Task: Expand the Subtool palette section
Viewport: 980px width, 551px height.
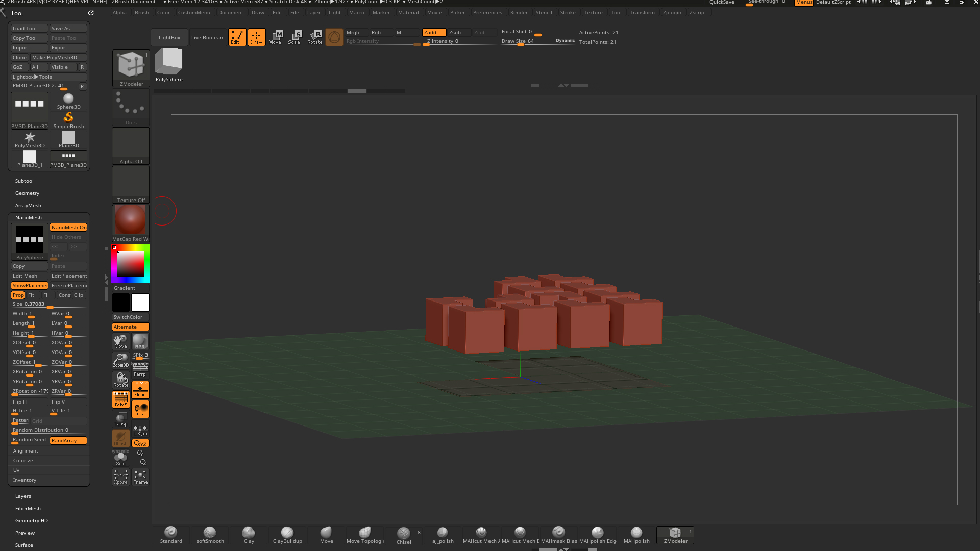Action: click(x=24, y=181)
